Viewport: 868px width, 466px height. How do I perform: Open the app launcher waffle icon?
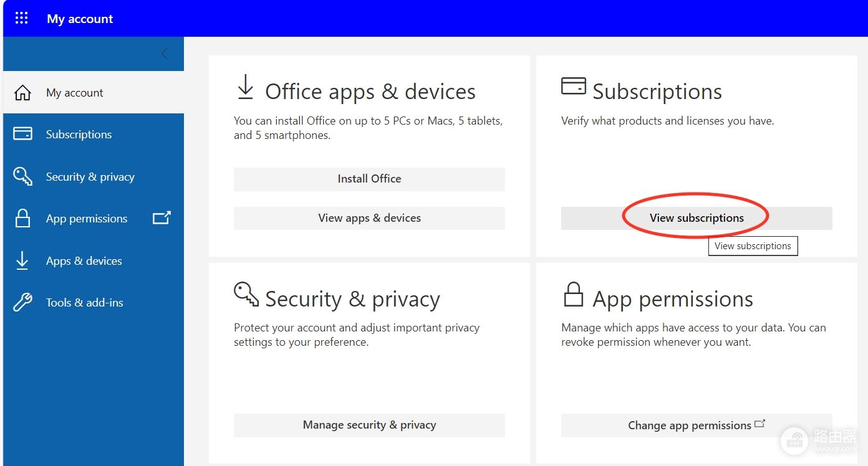click(21, 18)
